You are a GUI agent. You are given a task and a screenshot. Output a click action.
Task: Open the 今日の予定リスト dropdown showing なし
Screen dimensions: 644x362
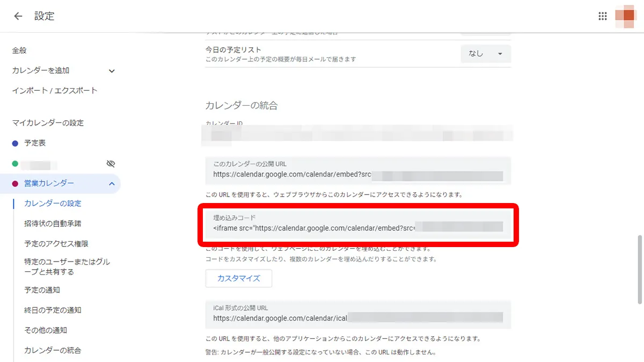[485, 54]
